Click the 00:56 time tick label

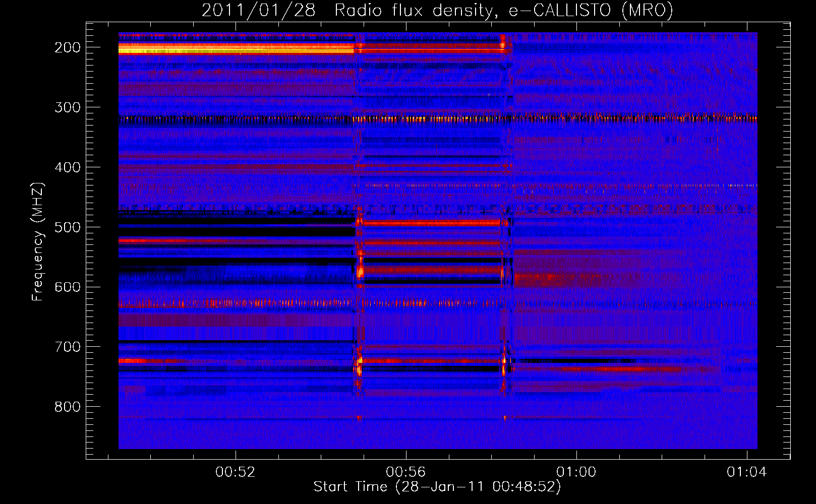[x=406, y=472]
